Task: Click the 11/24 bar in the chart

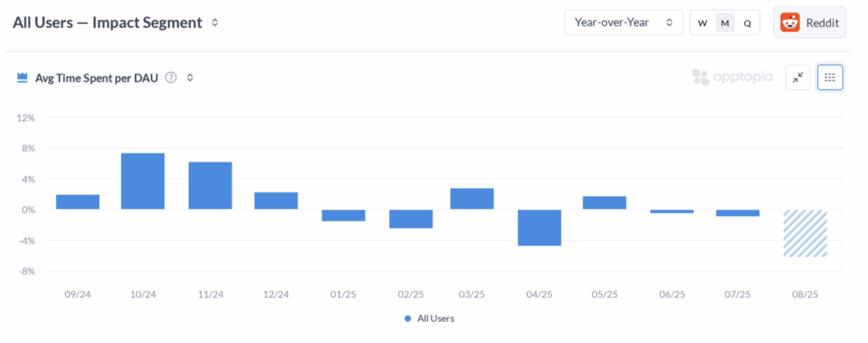Action: 209,185
